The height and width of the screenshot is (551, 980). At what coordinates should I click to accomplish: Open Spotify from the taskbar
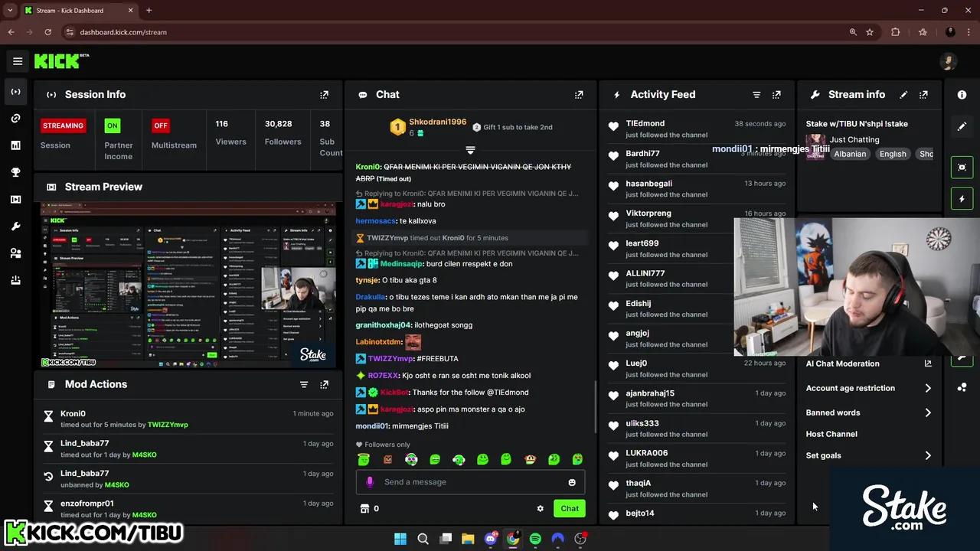[535, 539]
